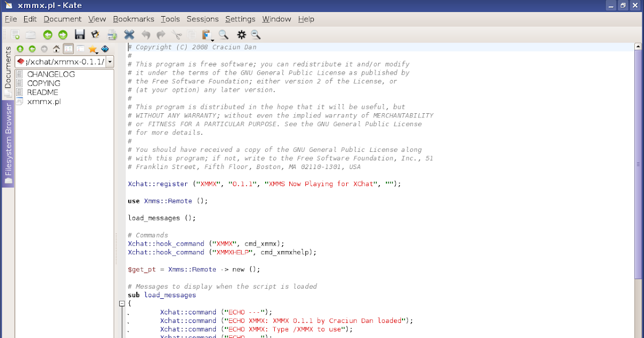The width and height of the screenshot is (644, 338).
Task: Click the '$get_pt = Xmms::Remote' line
Action: [194, 270]
